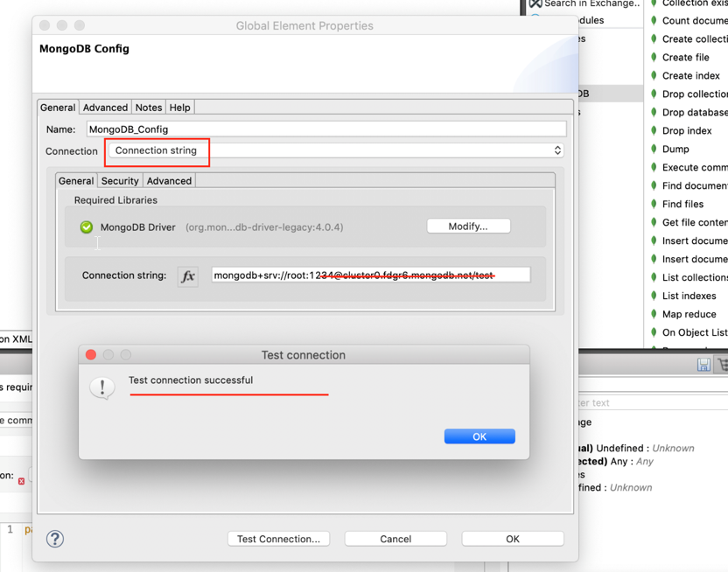Select Count documents palette entry
The width and height of the screenshot is (728, 572).
click(695, 20)
